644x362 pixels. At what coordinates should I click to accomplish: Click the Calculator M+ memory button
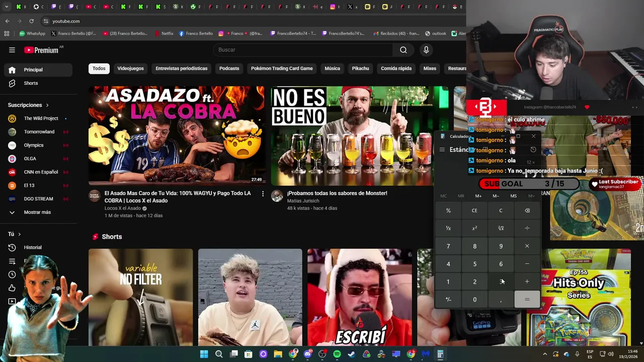coord(478,196)
